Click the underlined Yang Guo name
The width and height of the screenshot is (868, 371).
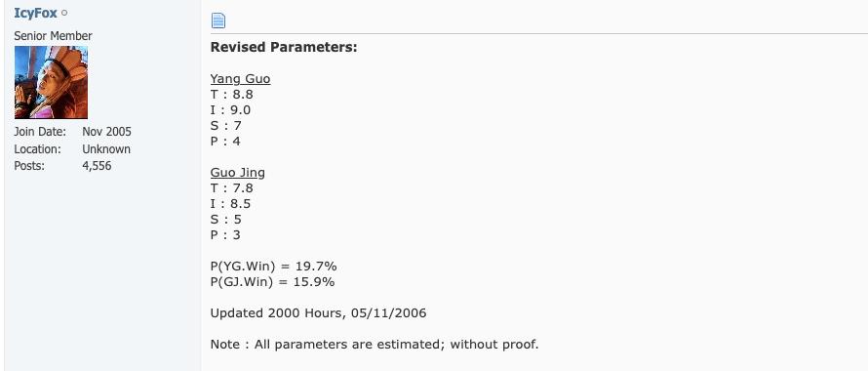click(x=240, y=79)
